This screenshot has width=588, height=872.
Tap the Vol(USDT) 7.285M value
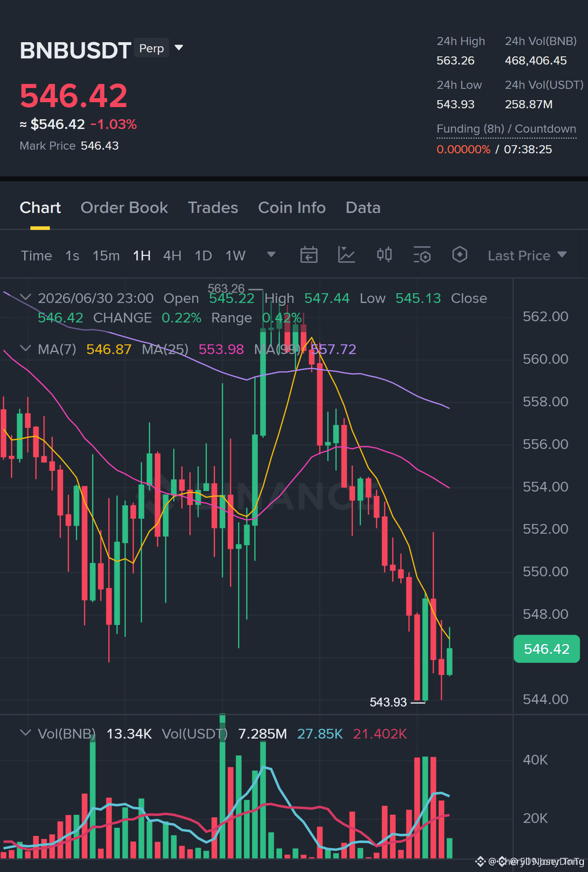click(x=262, y=734)
